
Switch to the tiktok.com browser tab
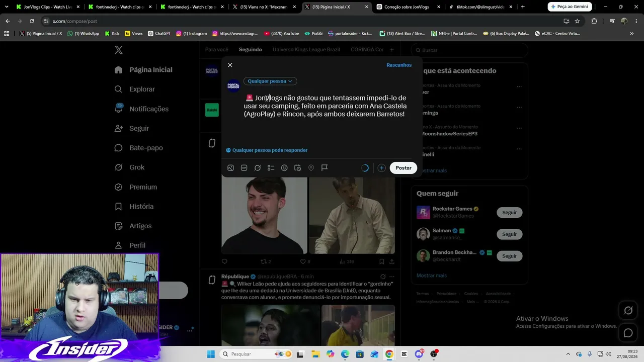click(479, 7)
